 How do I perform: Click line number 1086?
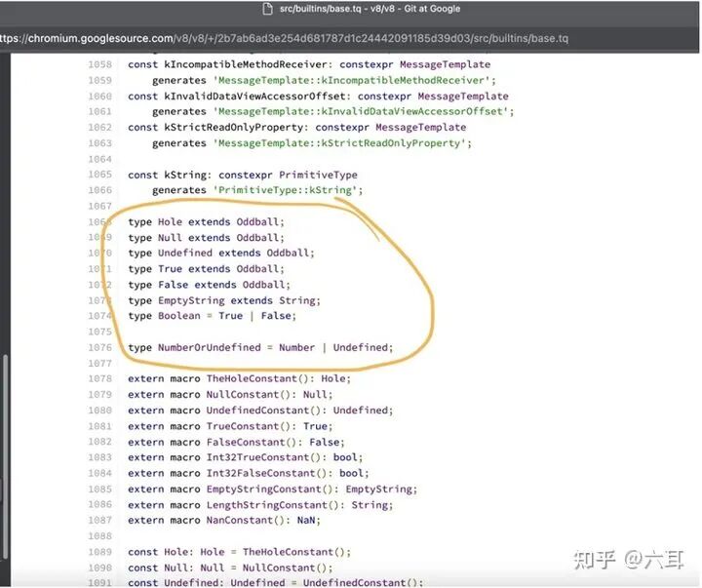click(x=99, y=505)
